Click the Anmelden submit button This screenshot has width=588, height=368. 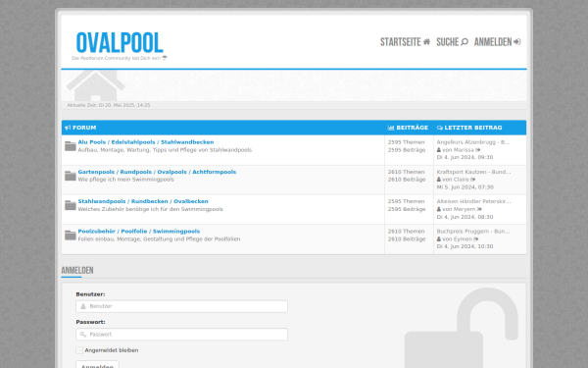(x=97, y=365)
